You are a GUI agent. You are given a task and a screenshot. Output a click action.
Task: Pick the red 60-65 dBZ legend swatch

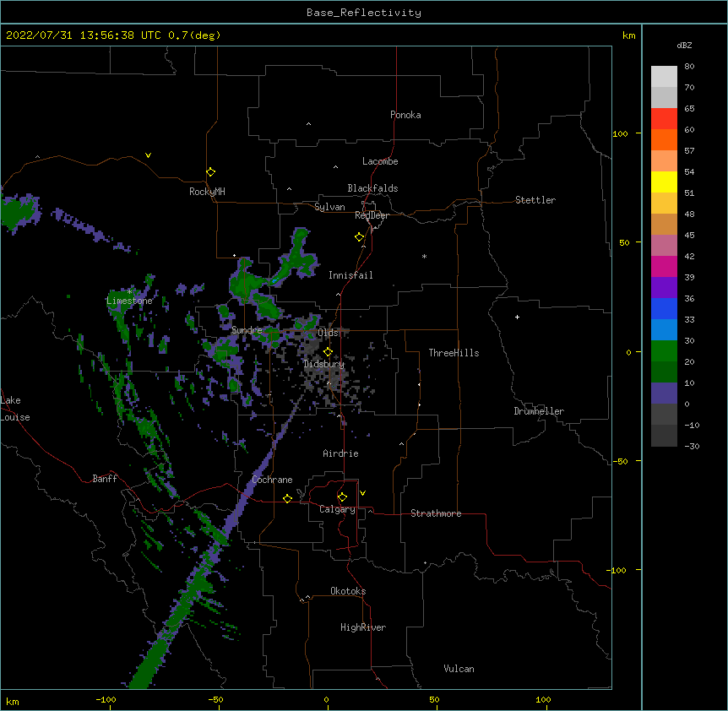[x=664, y=118]
